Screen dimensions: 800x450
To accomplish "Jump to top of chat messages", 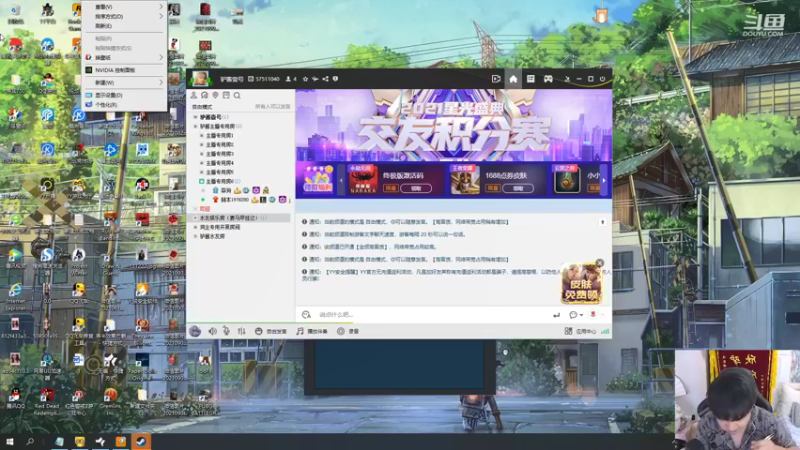I will (603, 222).
